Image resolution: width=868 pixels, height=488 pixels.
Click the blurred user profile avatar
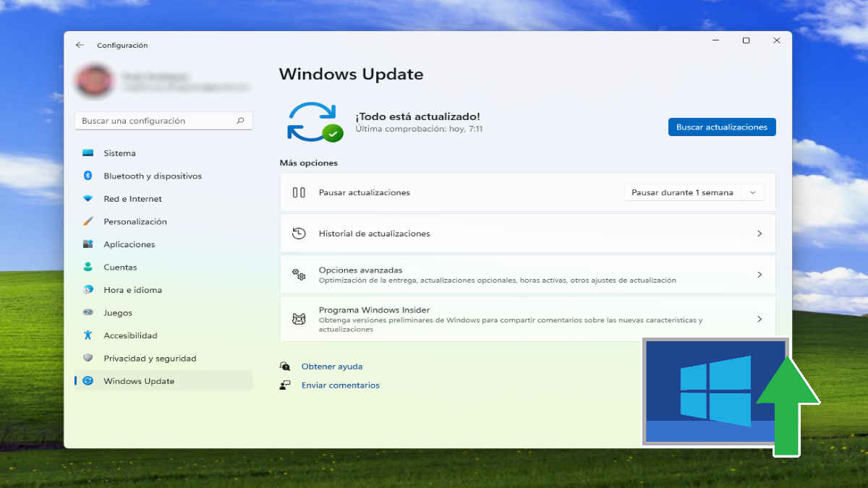[x=94, y=82]
